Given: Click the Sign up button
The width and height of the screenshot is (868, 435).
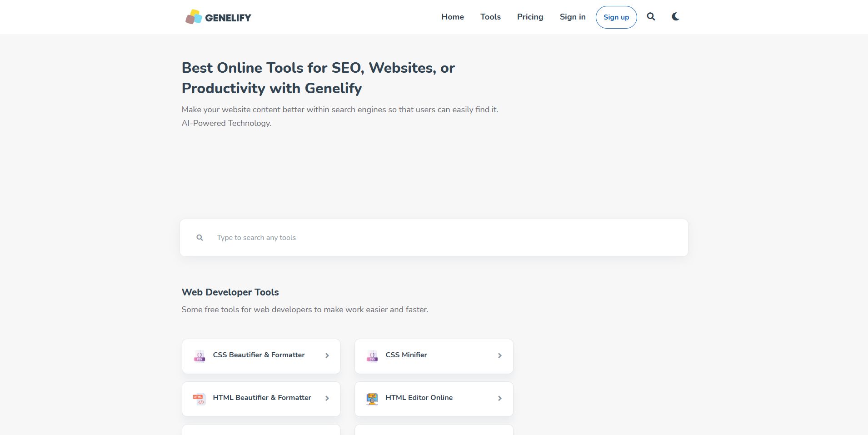Looking at the screenshot, I should coord(616,17).
